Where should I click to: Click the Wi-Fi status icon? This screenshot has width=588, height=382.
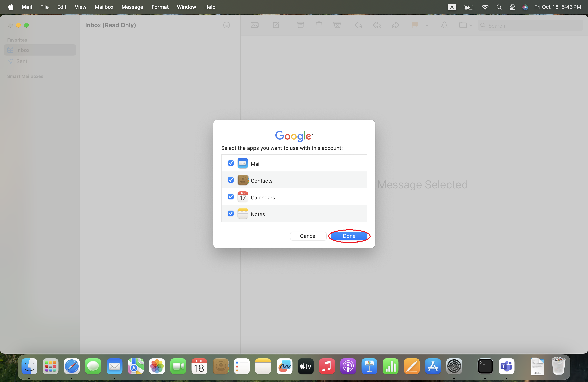point(485,7)
